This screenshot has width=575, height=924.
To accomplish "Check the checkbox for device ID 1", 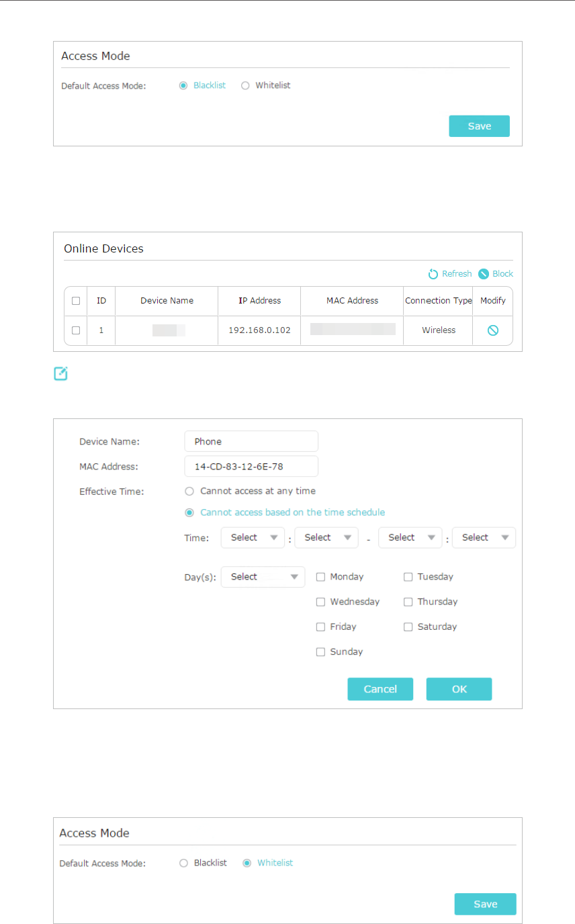I will coord(76,330).
